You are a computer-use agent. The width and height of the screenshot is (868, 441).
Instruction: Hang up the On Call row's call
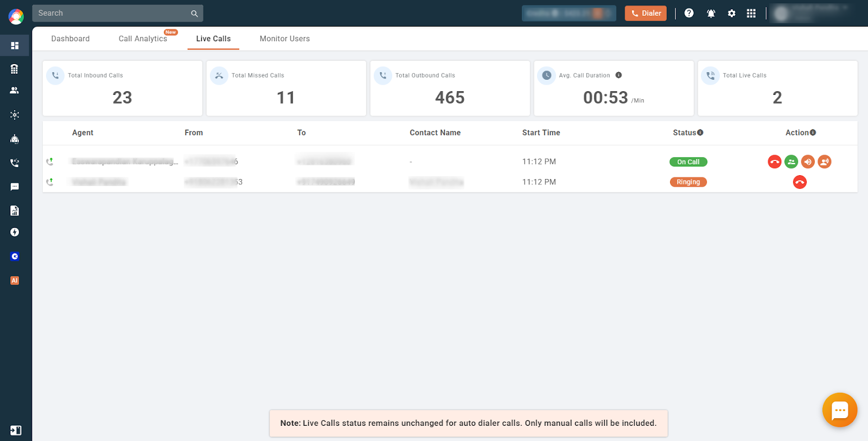(775, 162)
